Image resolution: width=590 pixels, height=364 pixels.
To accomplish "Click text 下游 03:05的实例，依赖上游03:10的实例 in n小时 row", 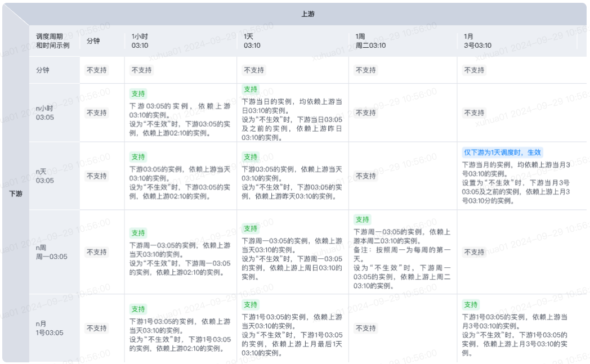I will pyautogui.click(x=180, y=111).
